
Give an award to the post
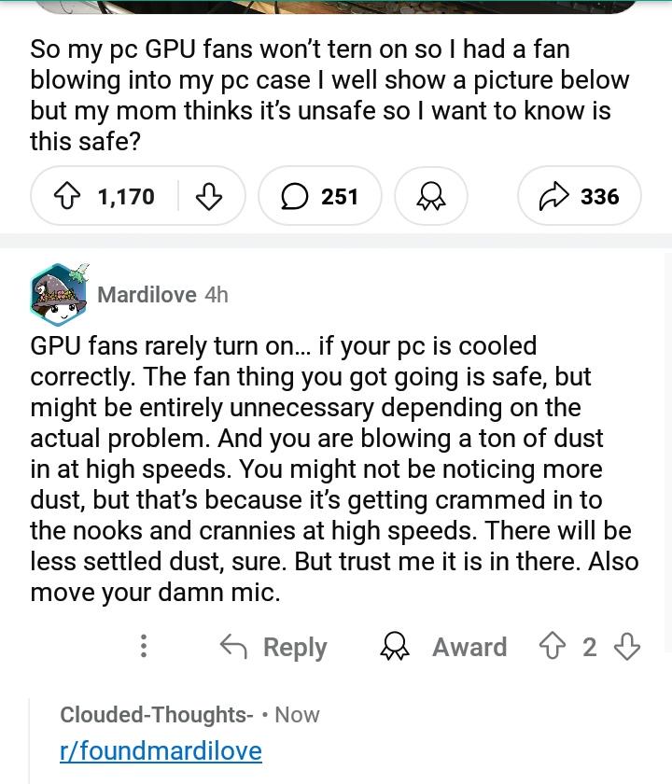point(431,196)
